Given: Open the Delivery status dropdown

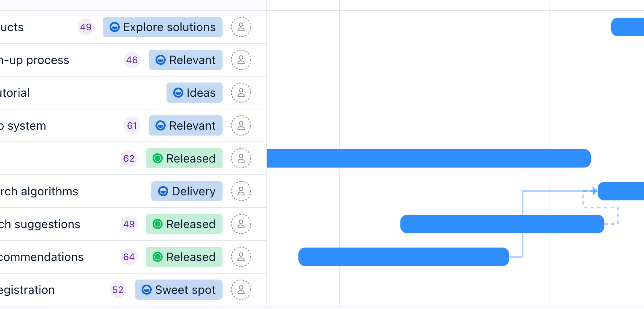Looking at the screenshot, I should (x=187, y=191).
